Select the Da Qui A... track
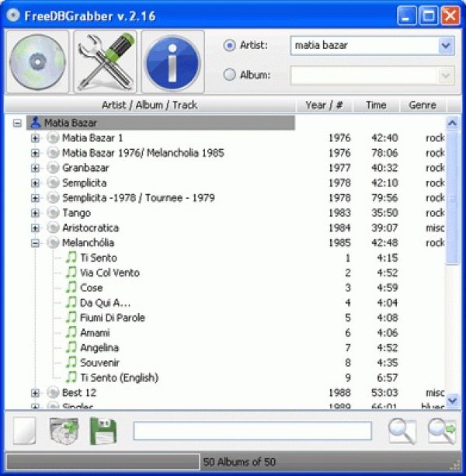Viewport: 466px width, 476px height. [105, 302]
